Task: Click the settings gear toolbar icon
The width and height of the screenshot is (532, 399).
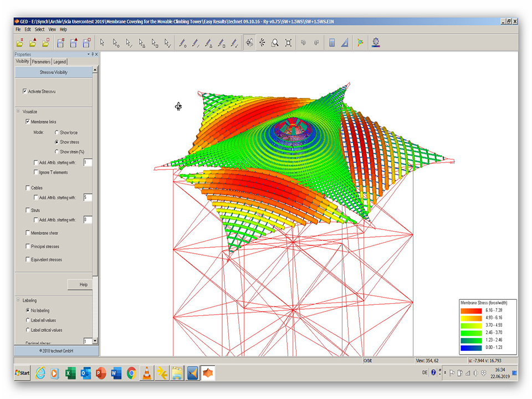Action: point(376,42)
